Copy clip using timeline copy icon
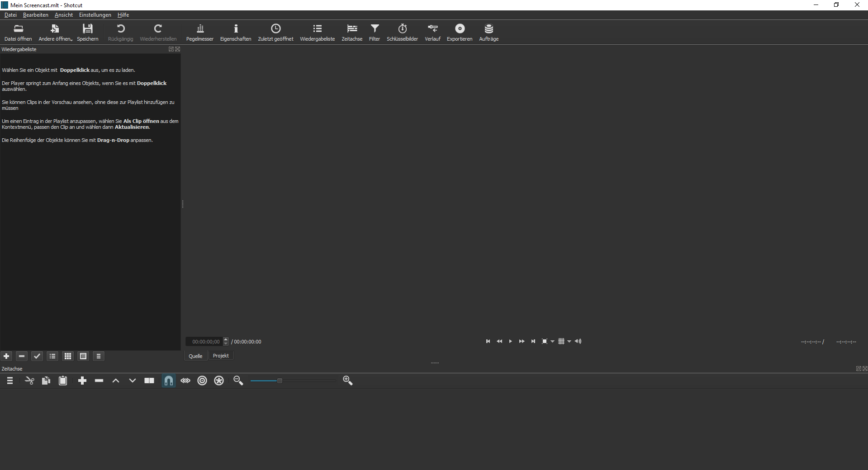The width and height of the screenshot is (868, 470). [x=46, y=381]
